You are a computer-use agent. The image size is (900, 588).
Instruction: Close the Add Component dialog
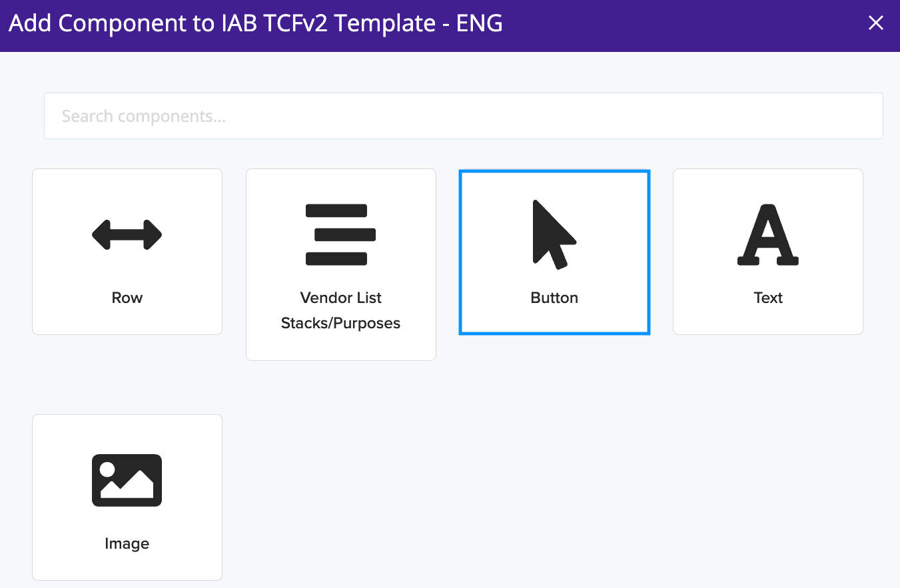pyautogui.click(x=876, y=23)
